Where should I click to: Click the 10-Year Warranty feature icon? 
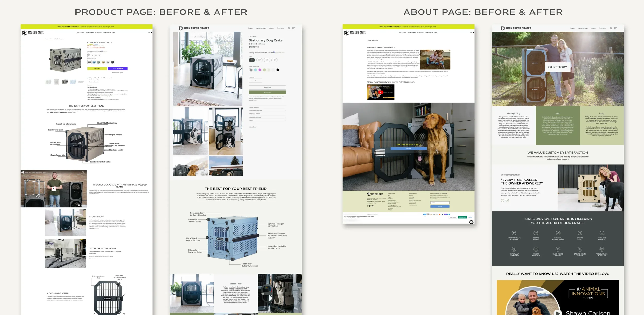[536, 249]
